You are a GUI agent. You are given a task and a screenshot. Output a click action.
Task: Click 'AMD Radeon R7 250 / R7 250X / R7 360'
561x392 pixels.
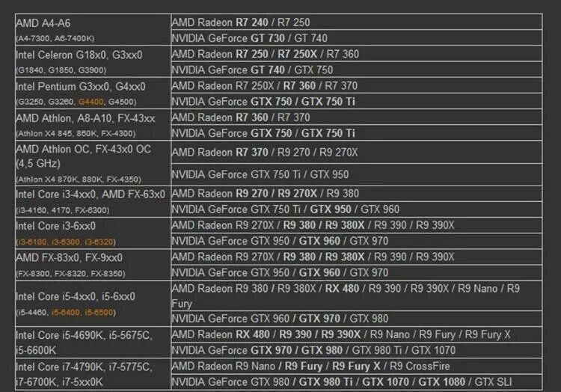(357, 54)
